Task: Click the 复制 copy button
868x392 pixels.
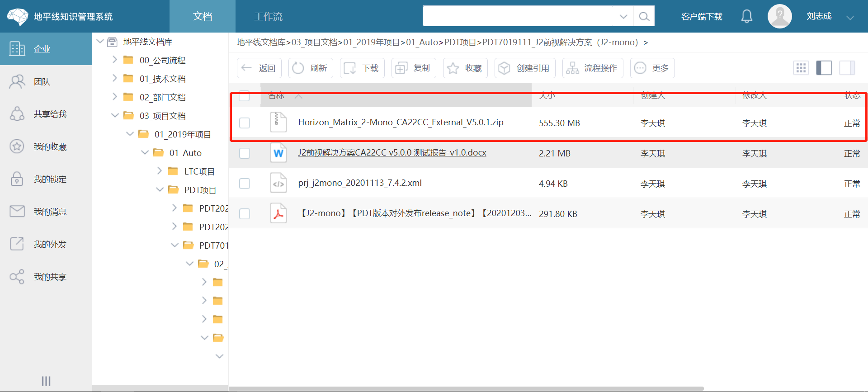Action: pyautogui.click(x=414, y=68)
